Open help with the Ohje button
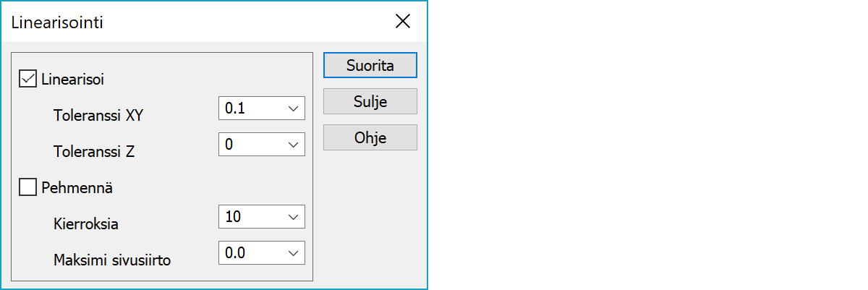This screenshot has width=868, height=290. (370, 137)
